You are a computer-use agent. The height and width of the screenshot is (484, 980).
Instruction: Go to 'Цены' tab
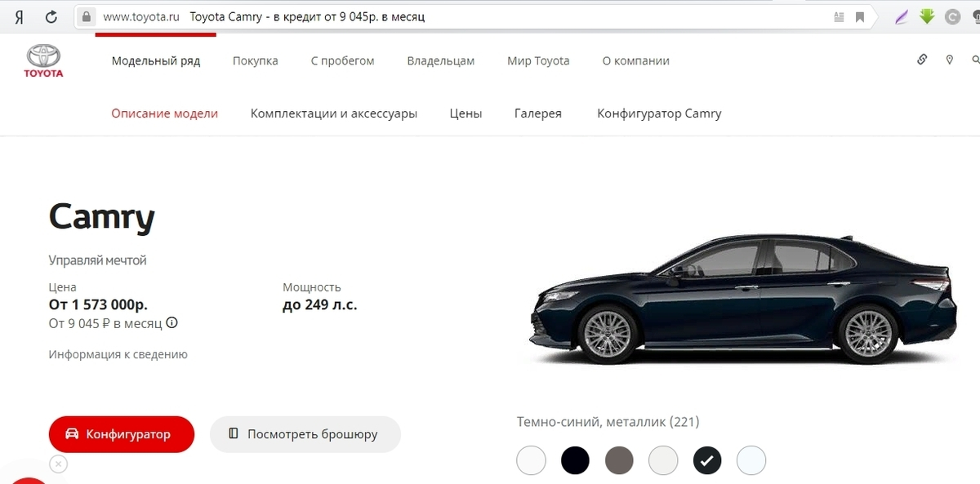pos(465,113)
